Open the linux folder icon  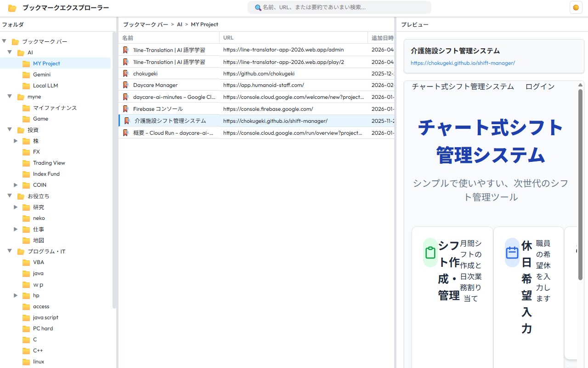pyautogui.click(x=26, y=362)
